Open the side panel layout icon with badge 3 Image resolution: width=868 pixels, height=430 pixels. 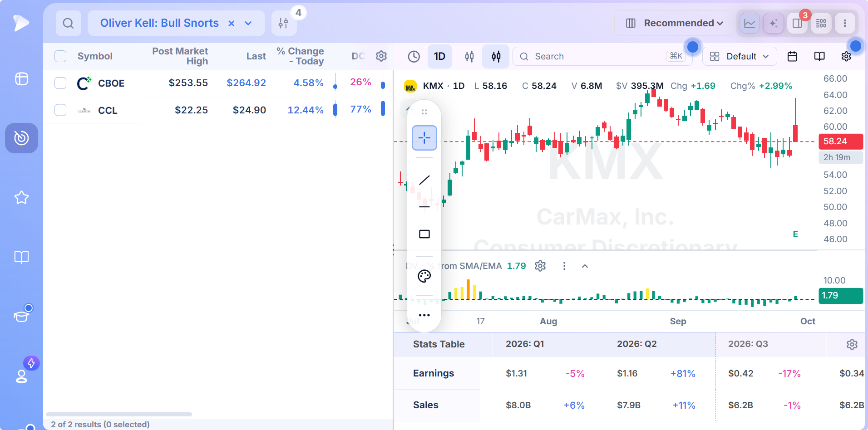[x=797, y=23]
